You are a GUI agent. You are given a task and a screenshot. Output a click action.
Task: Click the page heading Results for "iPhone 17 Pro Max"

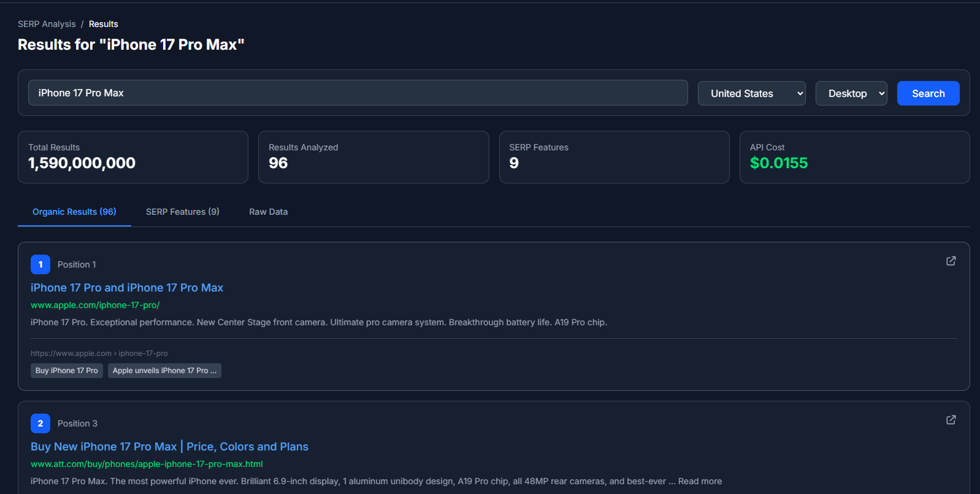pos(131,45)
